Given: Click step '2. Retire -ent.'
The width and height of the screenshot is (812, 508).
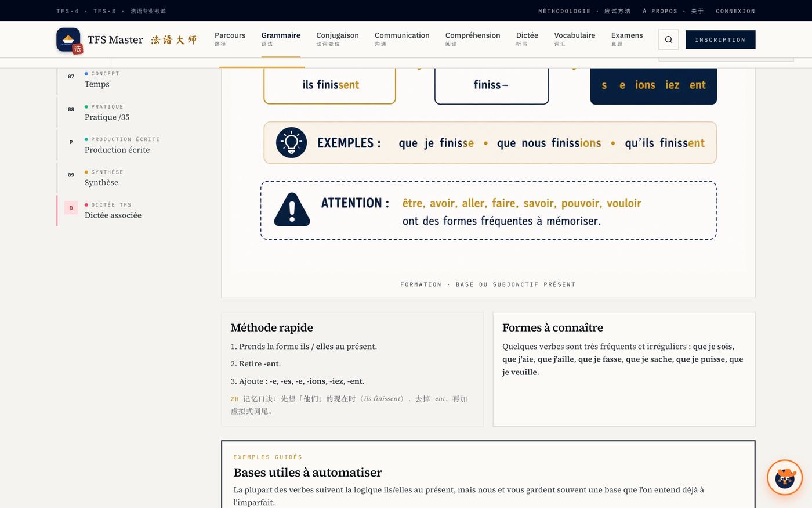Looking at the screenshot, I should 256,363.
